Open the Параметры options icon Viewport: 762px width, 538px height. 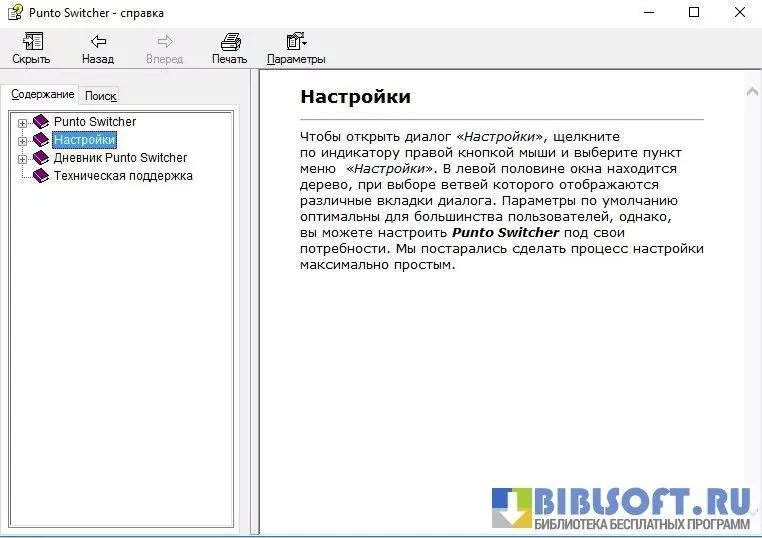[x=295, y=41]
